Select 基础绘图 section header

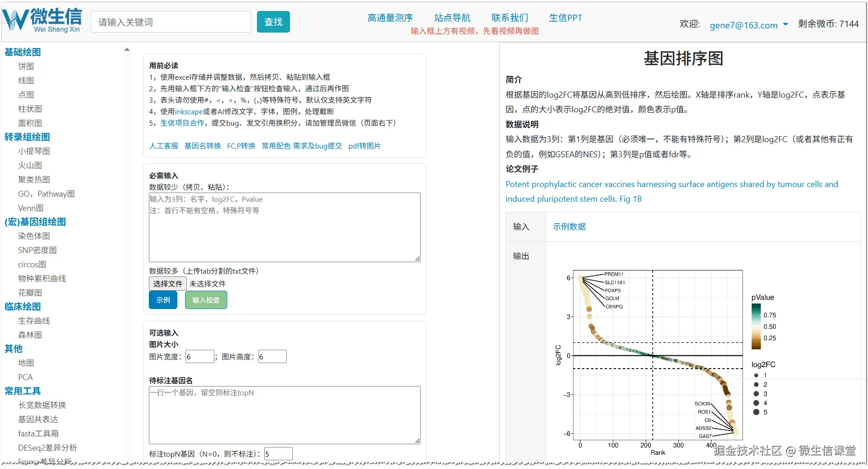coord(23,52)
